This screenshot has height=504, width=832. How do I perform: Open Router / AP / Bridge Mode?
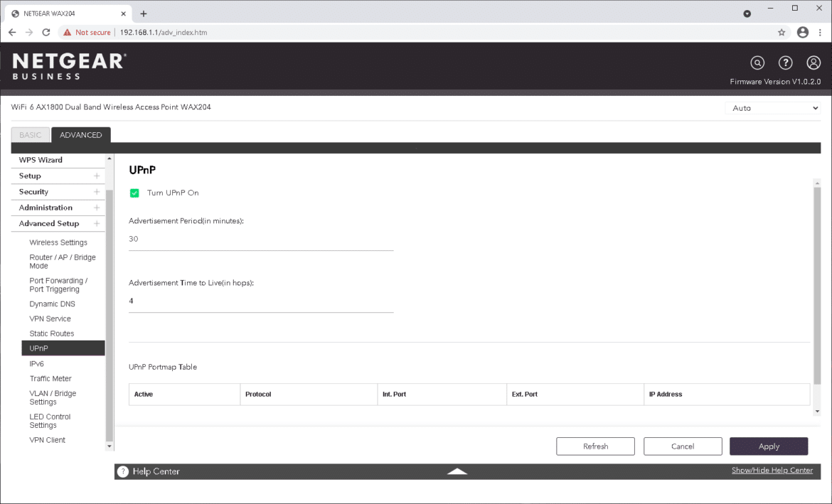(x=63, y=262)
